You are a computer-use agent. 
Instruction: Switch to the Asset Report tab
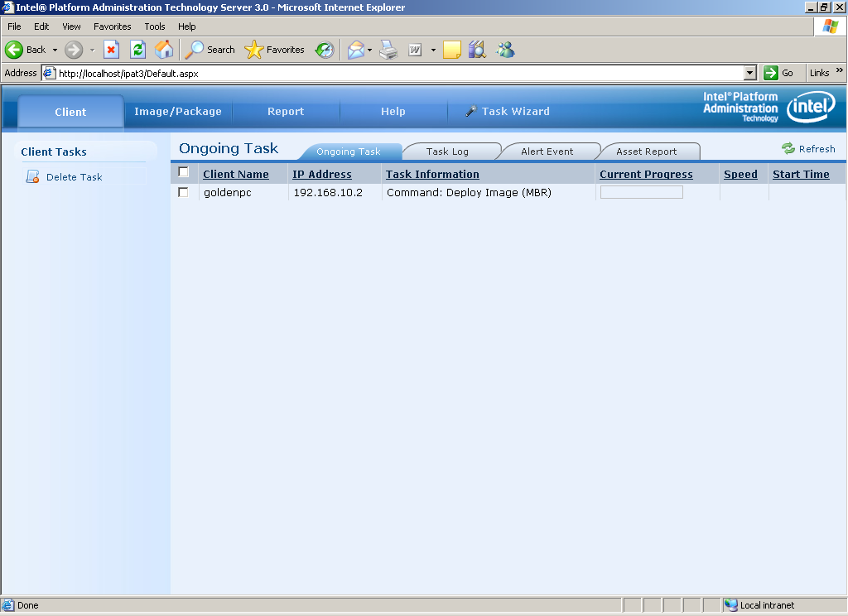tap(647, 152)
